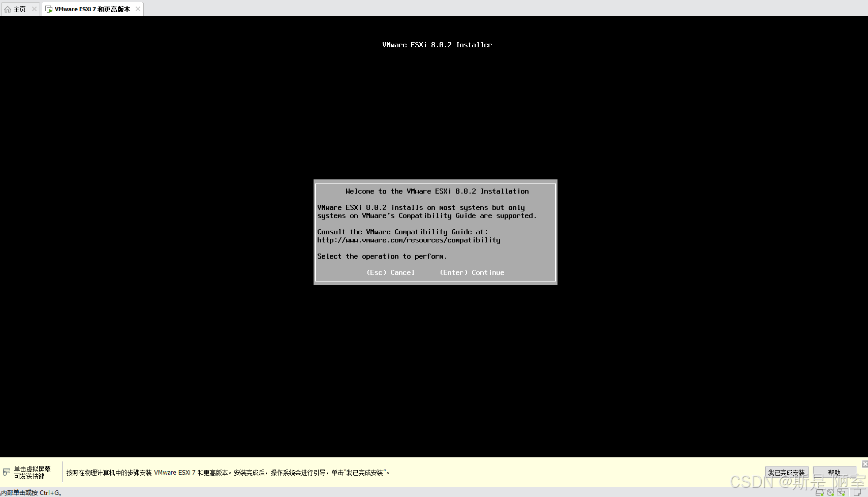Click the hard disk status icon
This screenshot has width=868, height=497.
coord(819,493)
